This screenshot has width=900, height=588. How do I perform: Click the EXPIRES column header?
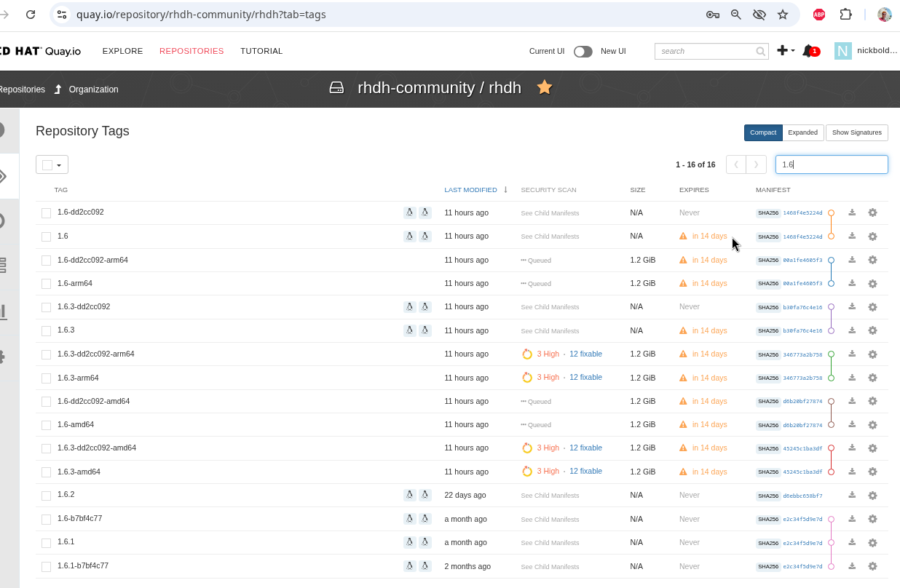[x=694, y=190]
